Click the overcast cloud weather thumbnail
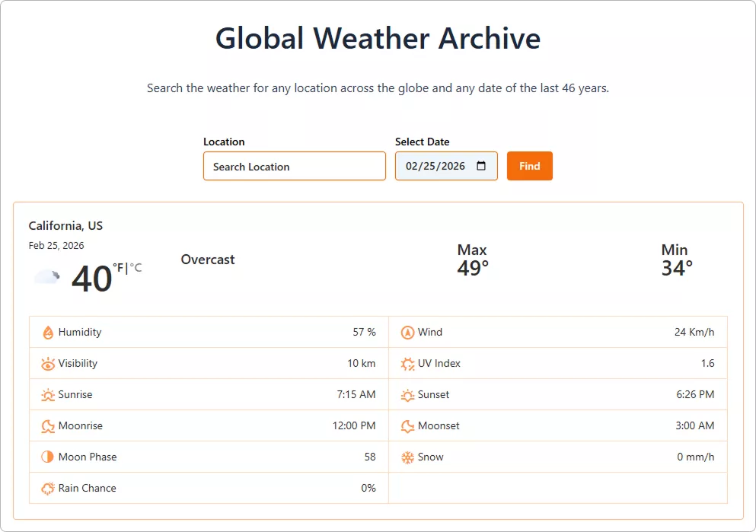Image resolution: width=756 pixels, height=532 pixels. click(46, 276)
